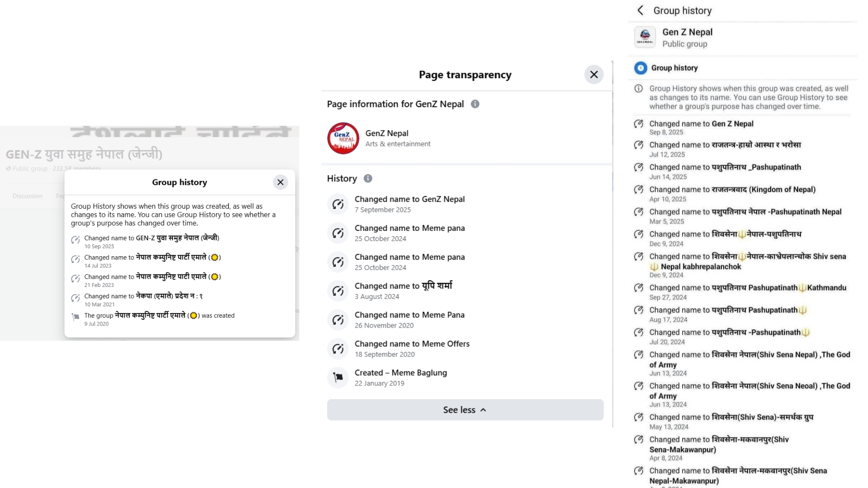The height and width of the screenshot is (488, 868).
Task: Click the edit icon for the Shiv Sena Neoal entry
Action: tap(638, 386)
